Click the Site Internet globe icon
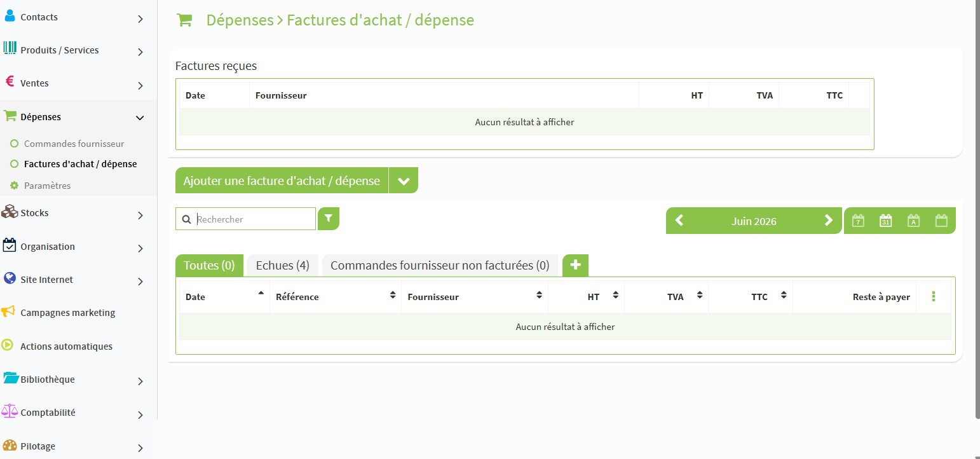980x459 pixels. click(10, 278)
